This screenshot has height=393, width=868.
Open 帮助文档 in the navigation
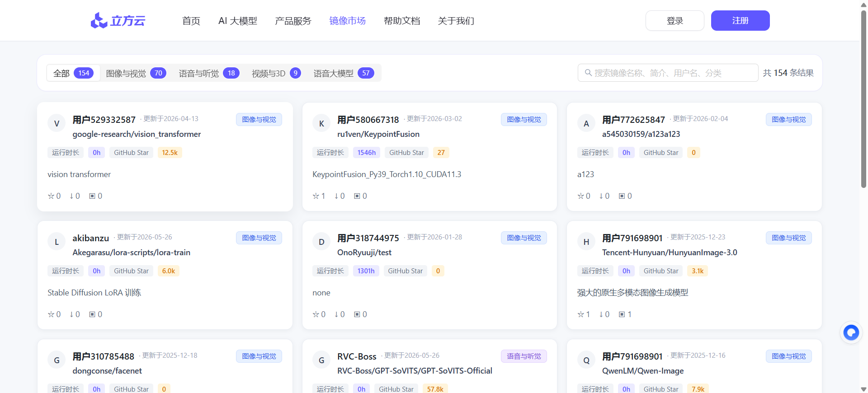[x=402, y=21]
